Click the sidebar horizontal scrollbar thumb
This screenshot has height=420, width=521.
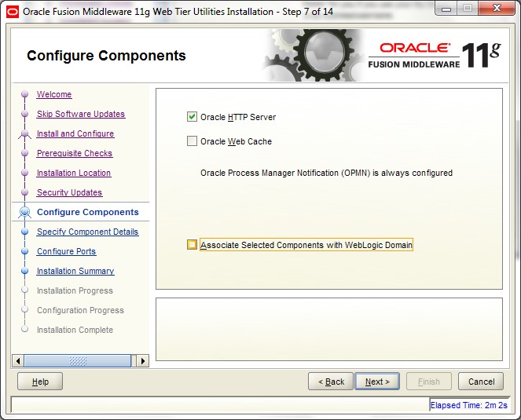(x=78, y=361)
